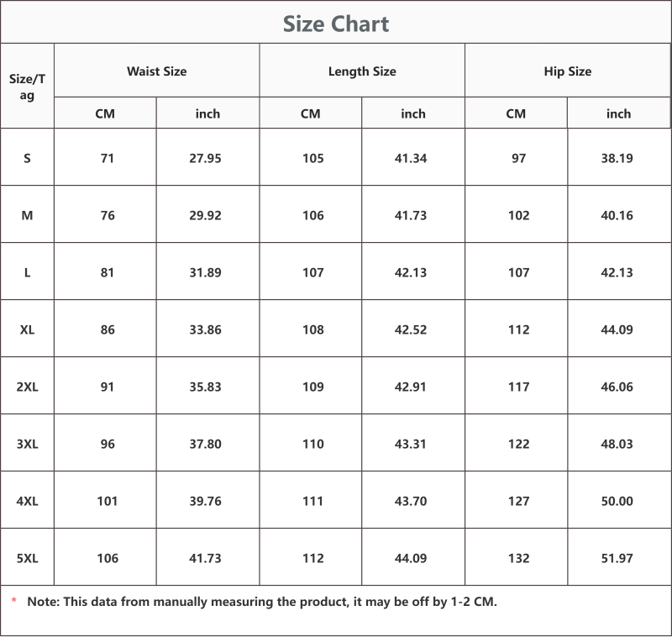Select the Hip Size column header

pyautogui.click(x=568, y=71)
